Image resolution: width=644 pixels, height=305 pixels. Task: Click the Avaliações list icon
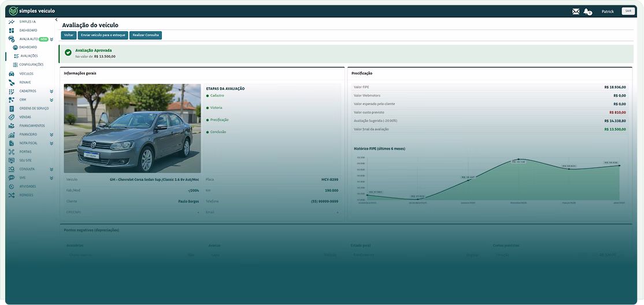[16, 56]
